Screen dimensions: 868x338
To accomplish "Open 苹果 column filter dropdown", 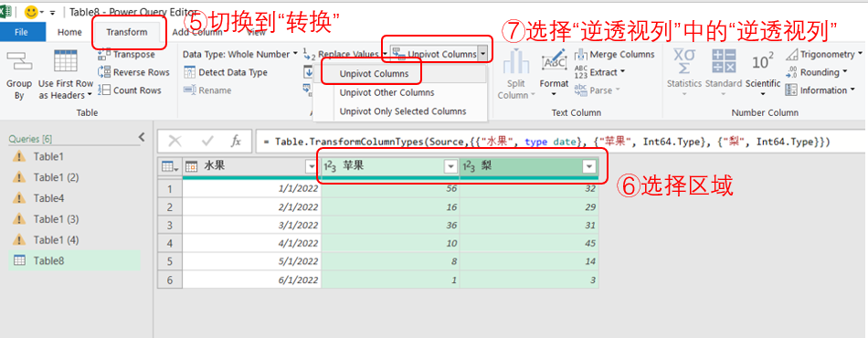I will point(450,166).
